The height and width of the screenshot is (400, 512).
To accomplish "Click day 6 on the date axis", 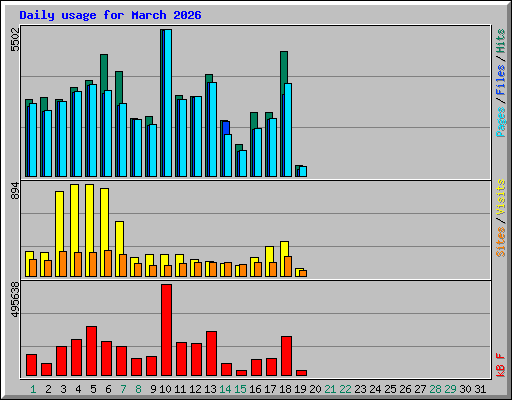I will [x=108, y=389].
